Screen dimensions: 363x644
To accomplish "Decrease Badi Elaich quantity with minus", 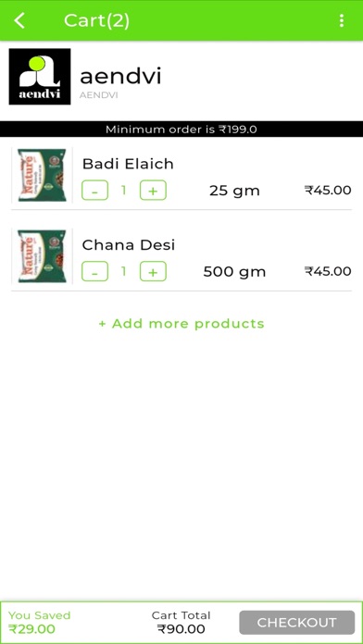I will click(94, 191).
